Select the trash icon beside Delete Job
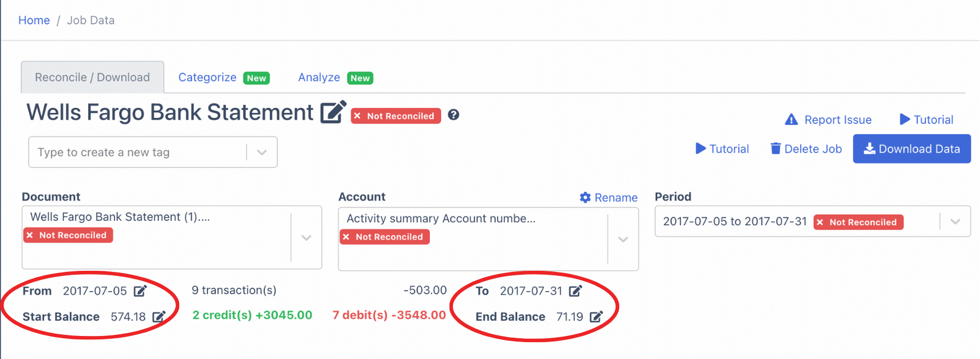 (x=776, y=148)
